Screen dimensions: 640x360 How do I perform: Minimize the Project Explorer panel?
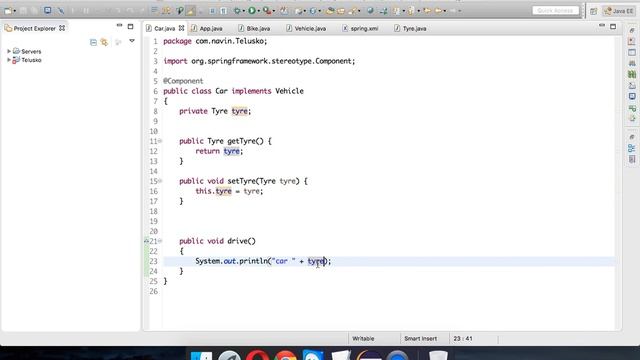(119, 26)
